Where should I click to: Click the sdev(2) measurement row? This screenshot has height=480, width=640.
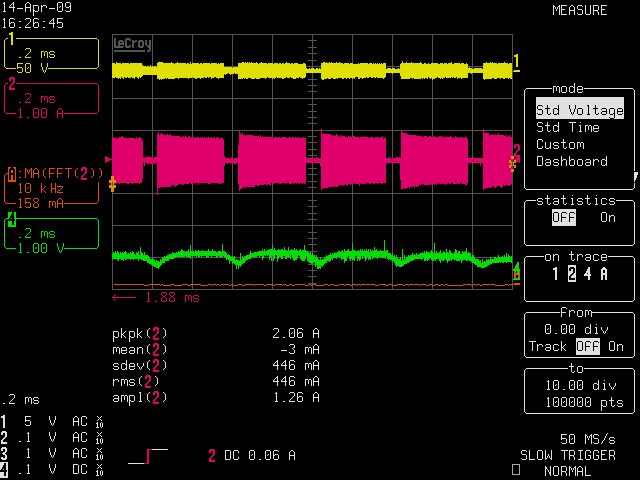(x=216, y=365)
